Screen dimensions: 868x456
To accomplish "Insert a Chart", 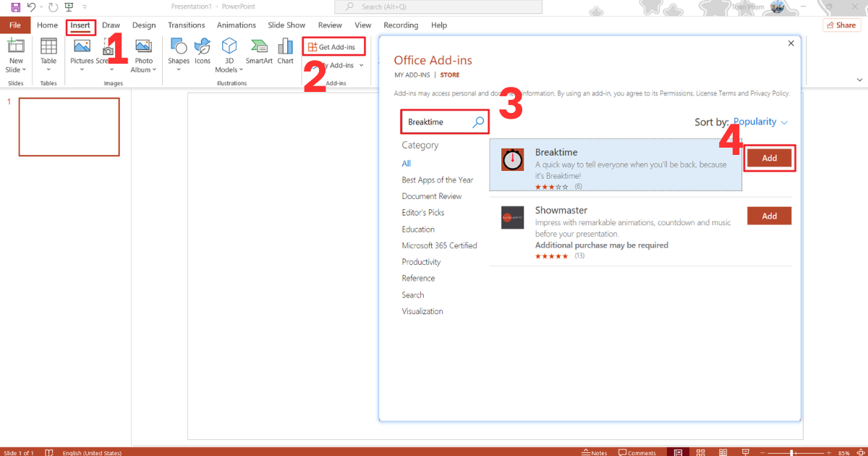I will pyautogui.click(x=286, y=52).
